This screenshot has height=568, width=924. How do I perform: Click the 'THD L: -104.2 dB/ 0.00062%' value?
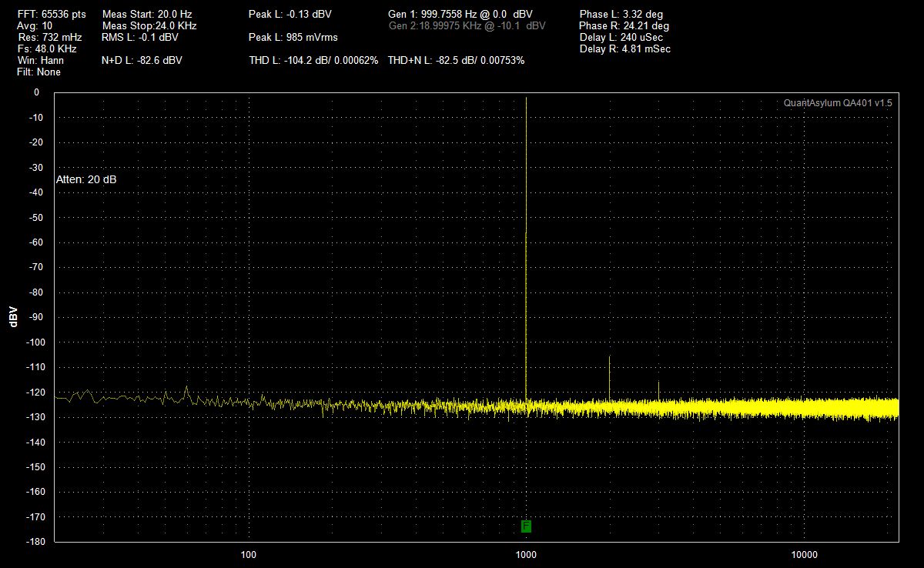pyautogui.click(x=313, y=60)
